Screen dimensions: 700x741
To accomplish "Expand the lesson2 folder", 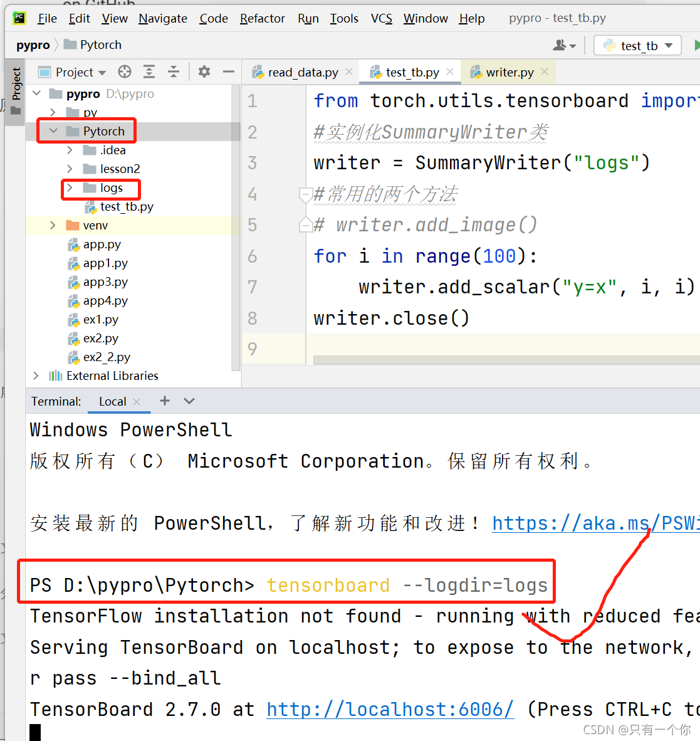I will tap(70, 169).
